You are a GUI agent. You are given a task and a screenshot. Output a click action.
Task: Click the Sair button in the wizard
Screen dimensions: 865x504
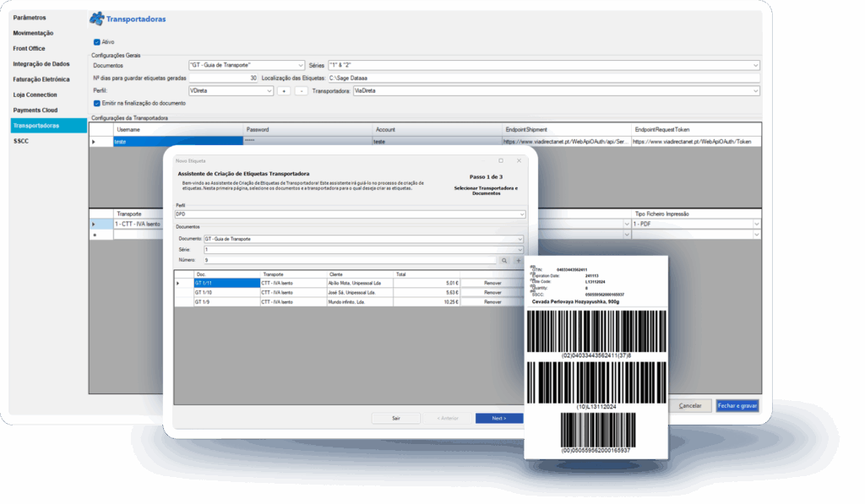(396, 419)
